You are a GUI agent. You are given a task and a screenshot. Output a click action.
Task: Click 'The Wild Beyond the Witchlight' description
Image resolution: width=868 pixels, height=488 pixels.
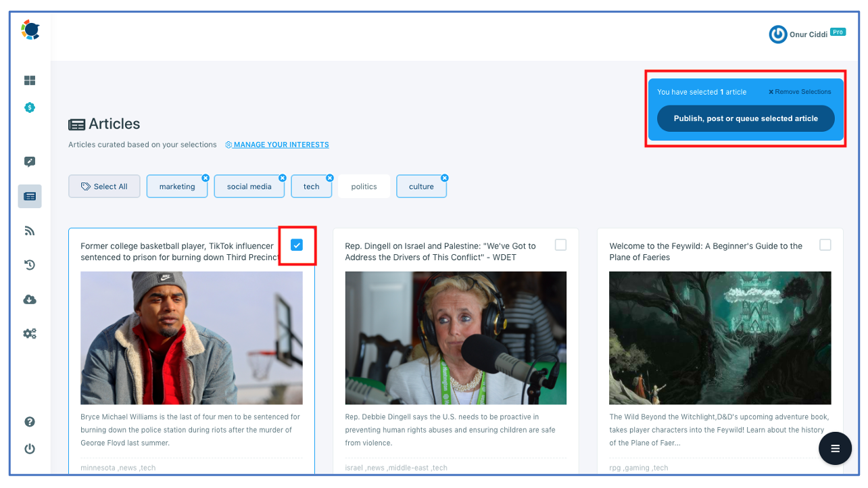[719, 430]
